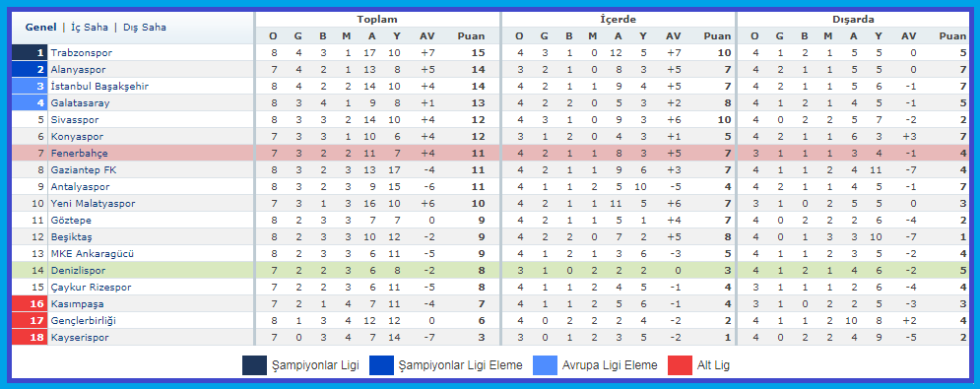Select the Dış Saha tab
Viewport: 980px width, 389px height.
tap(145, 28)
